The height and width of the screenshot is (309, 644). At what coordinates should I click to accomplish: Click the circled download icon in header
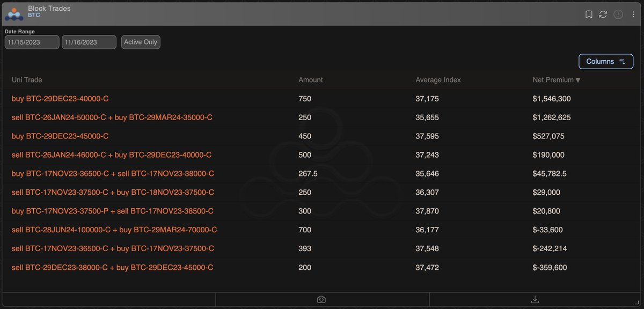[618, 14]
